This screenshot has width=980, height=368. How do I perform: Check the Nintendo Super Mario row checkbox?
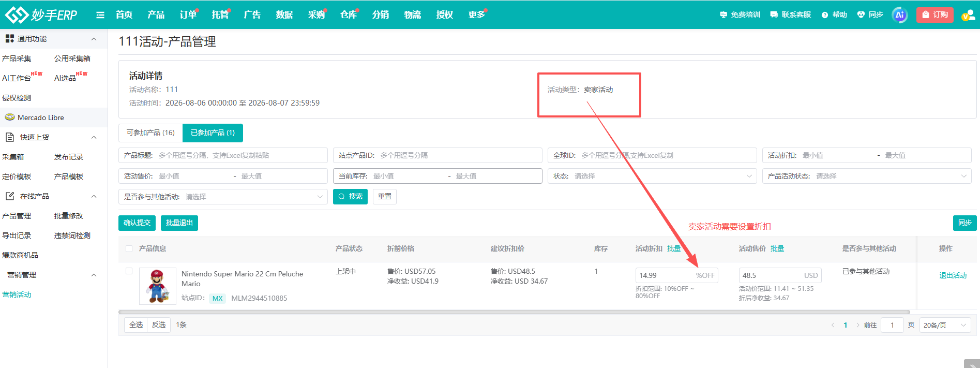(129, 271)
